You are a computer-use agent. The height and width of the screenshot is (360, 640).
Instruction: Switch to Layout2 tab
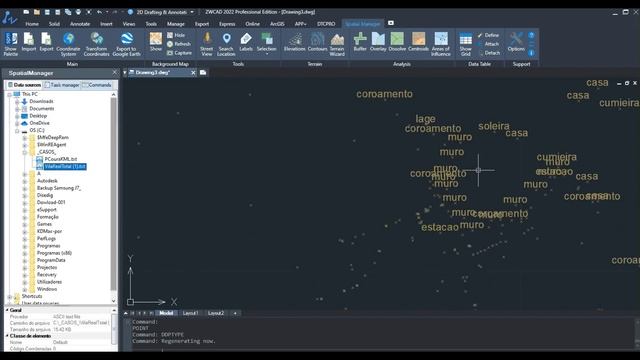(x=216, y=313)
